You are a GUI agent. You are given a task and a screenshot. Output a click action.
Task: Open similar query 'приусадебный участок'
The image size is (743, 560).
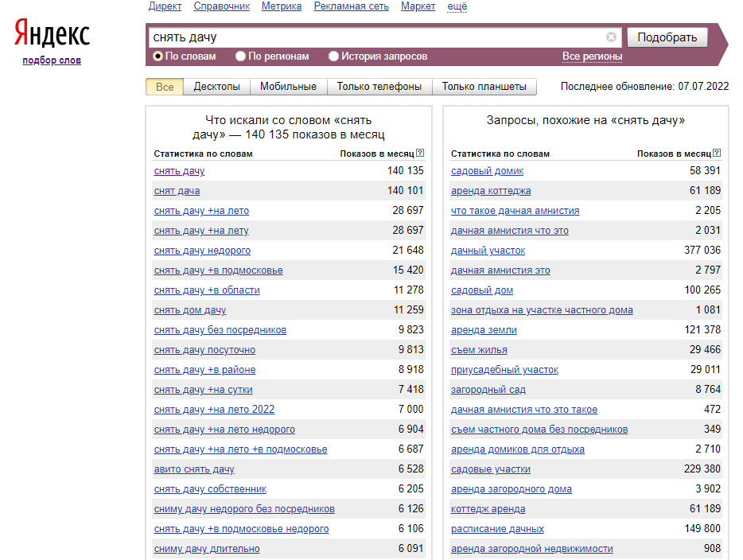[x=504, y=370]
